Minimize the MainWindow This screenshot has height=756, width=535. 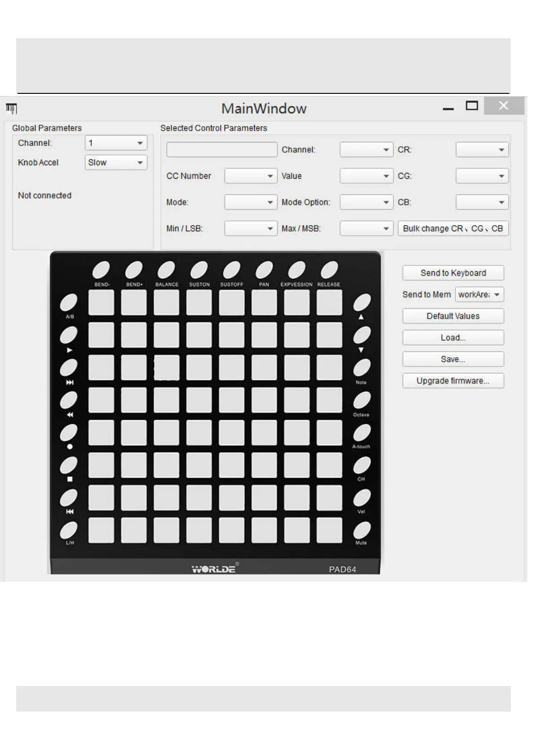point(448,109)
